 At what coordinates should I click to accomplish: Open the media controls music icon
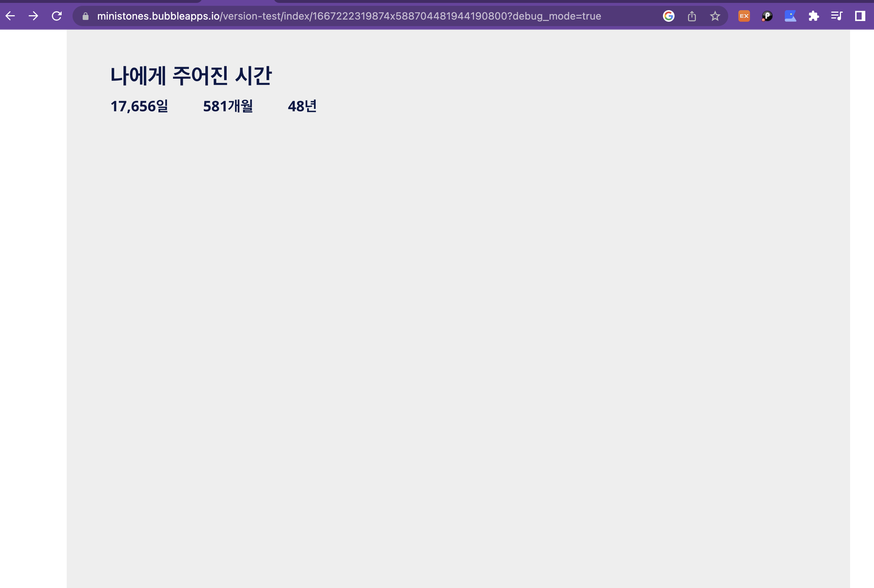837,16
